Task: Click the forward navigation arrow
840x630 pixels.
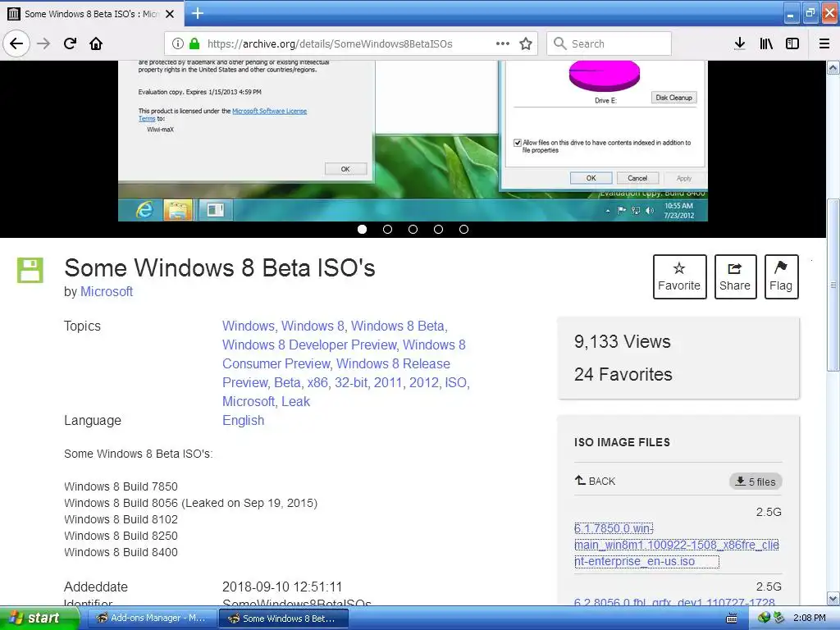Action: pos(43,43)
